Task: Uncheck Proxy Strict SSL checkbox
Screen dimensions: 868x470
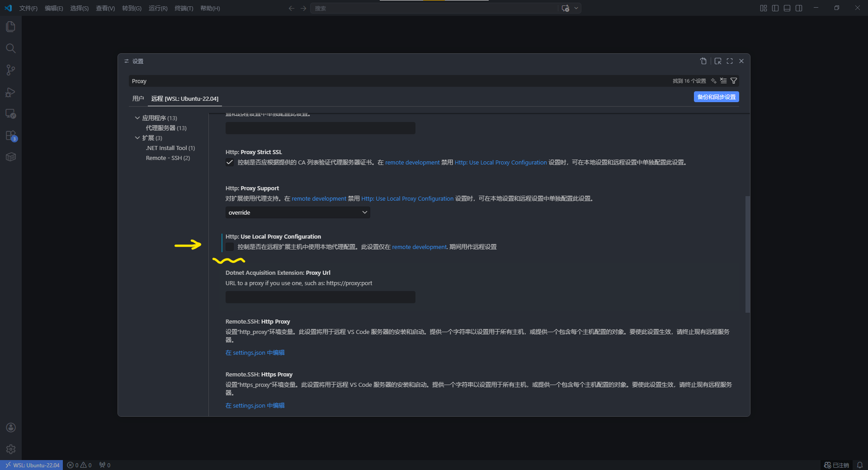Action: coord(230,163)
